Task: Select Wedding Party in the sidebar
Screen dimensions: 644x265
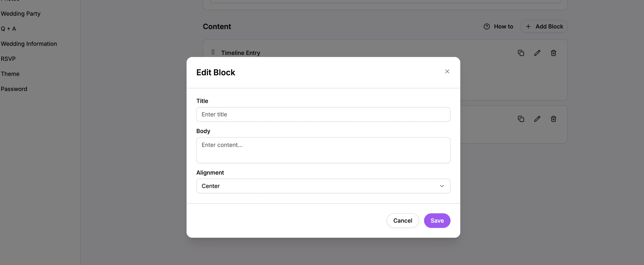Action: click(21, 13)
